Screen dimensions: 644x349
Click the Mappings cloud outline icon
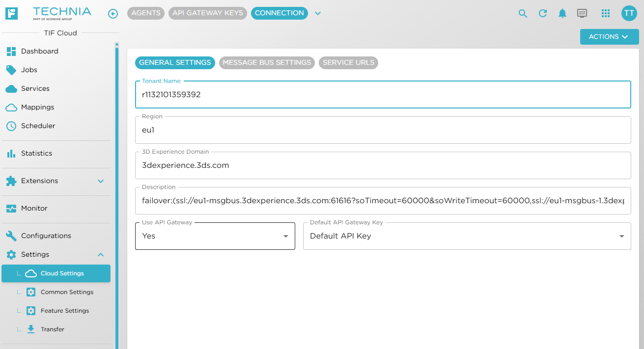11,107
